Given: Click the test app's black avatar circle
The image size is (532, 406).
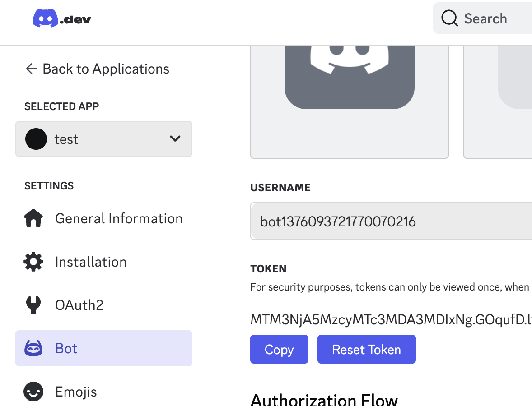Looking at the screenshot, I should tap(36, 139).
